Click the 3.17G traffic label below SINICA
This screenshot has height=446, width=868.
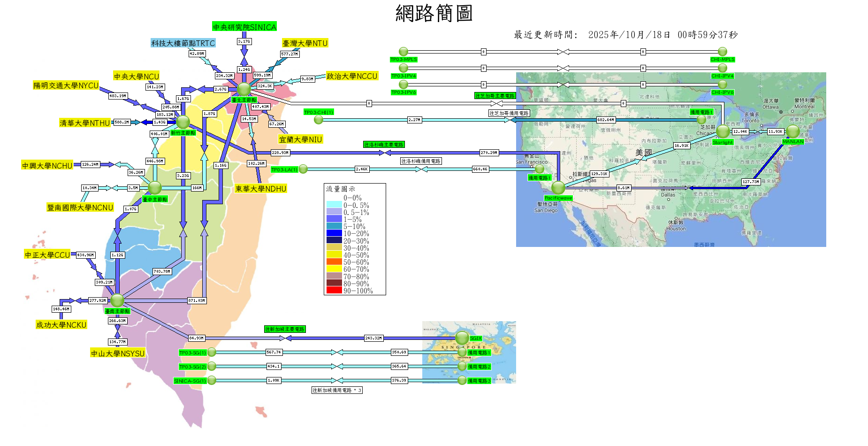tap(244, 41)
